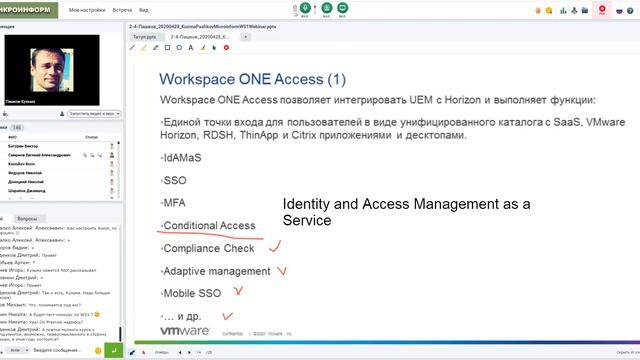
Task: Open the Мои настройки menu
Action: [87, 10]
